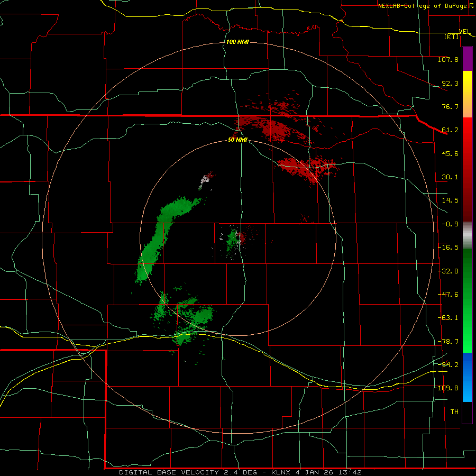Click DIGITAL BASE VELOCITY in the caption

tap(169, 472)
